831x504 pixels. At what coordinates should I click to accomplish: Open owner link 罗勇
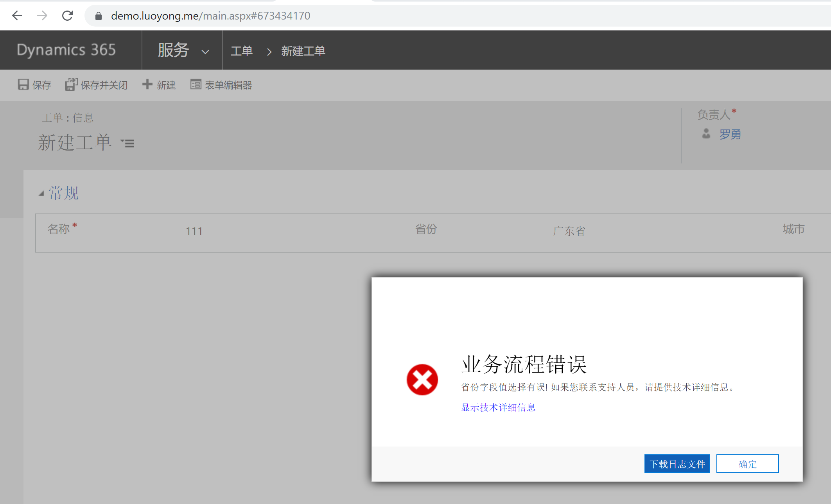(730, 135)
